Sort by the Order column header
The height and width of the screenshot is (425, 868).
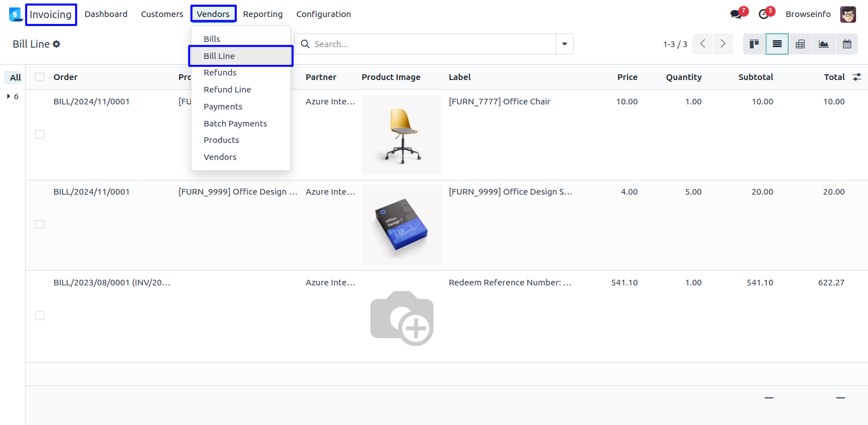click(x=65, y=77)
